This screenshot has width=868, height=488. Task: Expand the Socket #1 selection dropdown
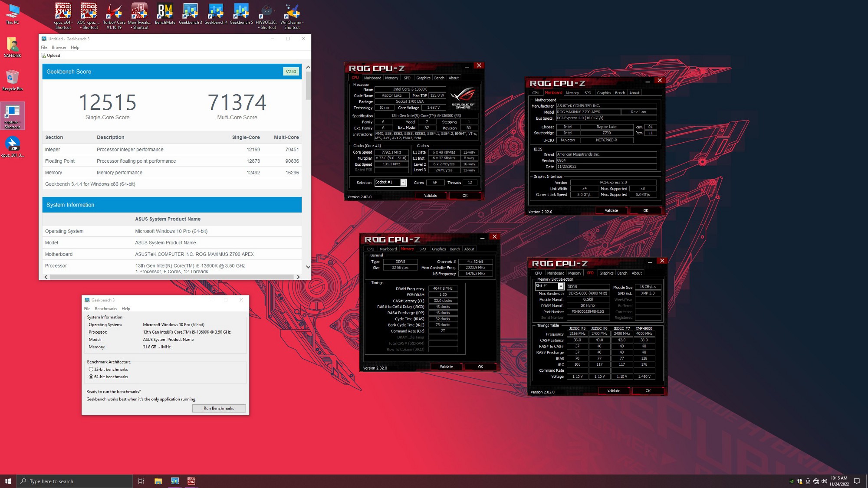click(403, 183)
